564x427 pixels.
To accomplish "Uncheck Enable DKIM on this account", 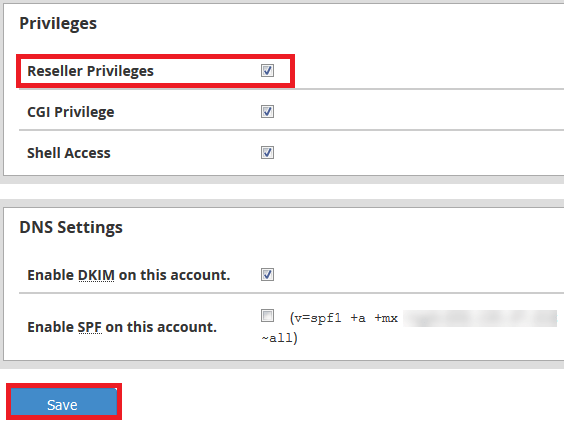I will [267, 274].
